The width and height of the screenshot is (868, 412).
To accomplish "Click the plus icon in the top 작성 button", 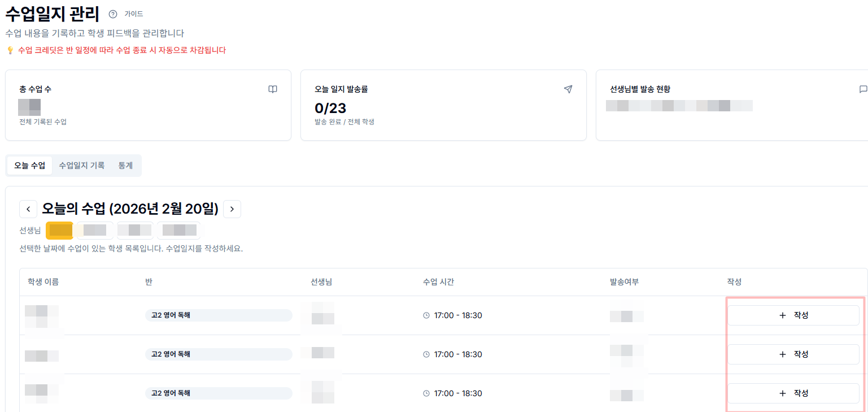I will 782,315.
